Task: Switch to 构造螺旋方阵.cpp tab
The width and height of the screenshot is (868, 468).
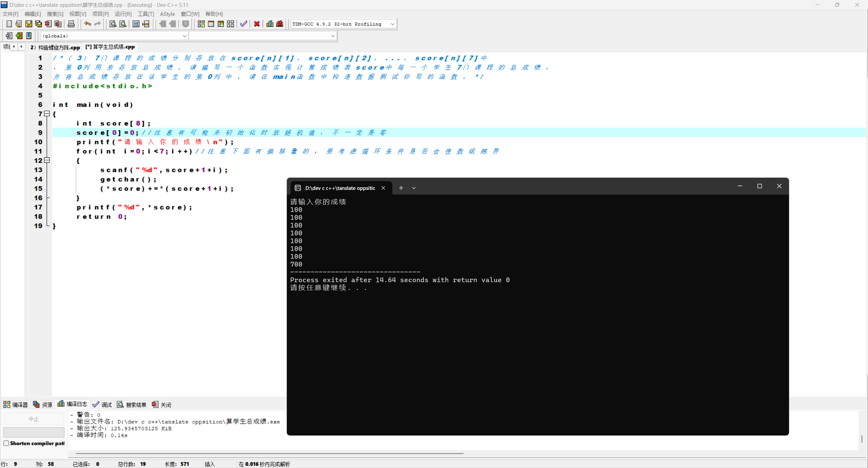Action: [55, 47]
